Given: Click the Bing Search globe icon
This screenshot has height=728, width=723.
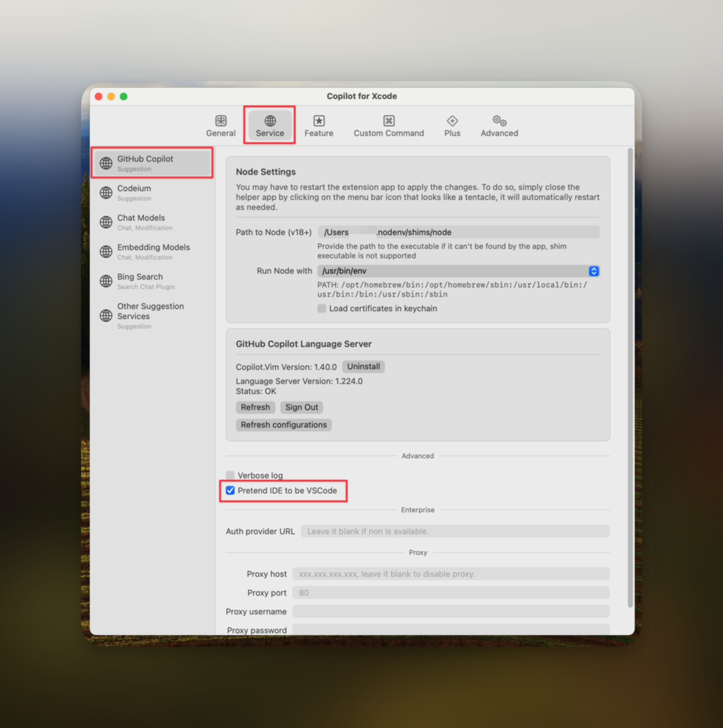Looking at the screenshot, I should (106, 281).
